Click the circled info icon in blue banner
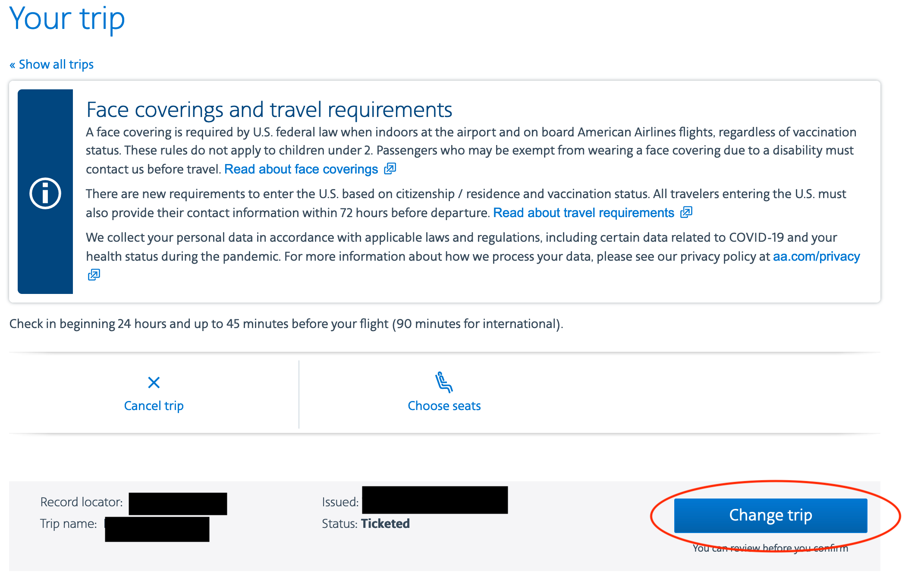Image resolution: width=924 pixels, height=587 pixels. [45, 193]
